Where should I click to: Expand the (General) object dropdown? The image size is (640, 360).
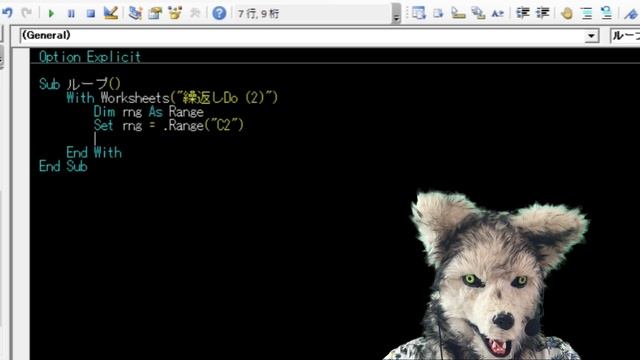[x=591, y=36]
